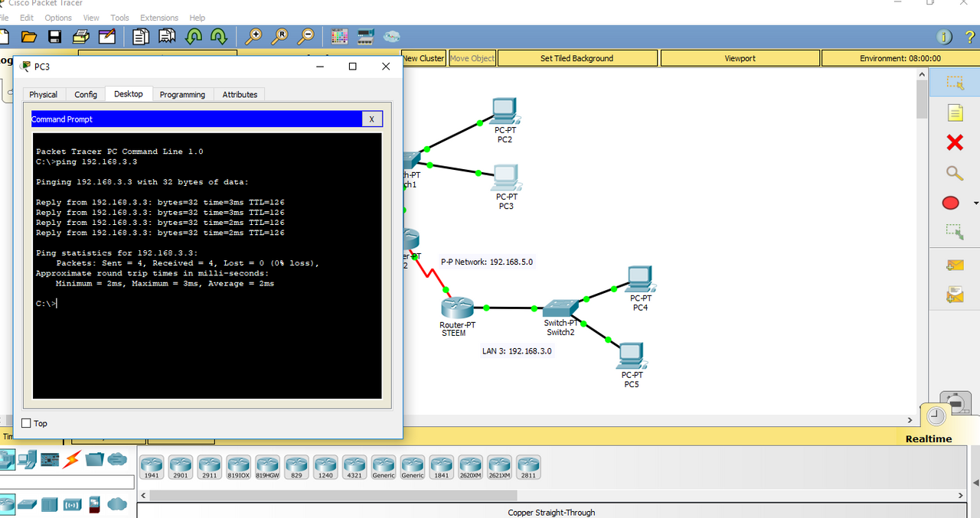
Task: Open the info icon at top right
Action: pos(945,37)
